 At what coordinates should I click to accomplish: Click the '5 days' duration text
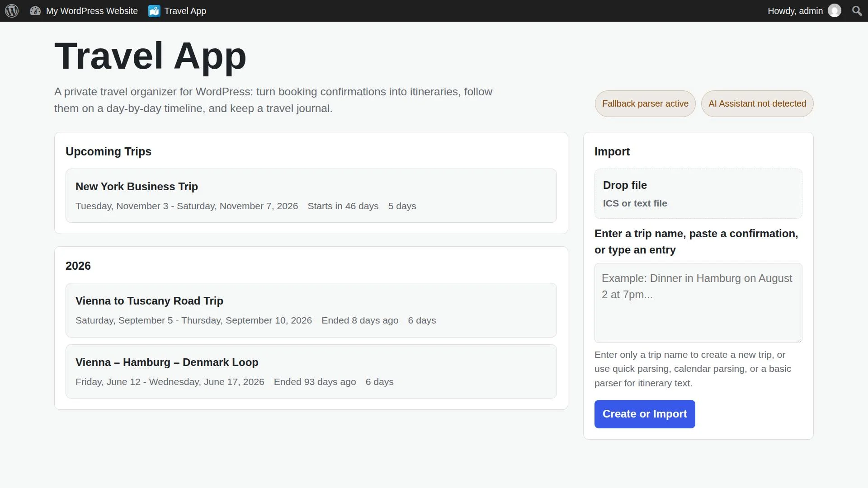pos(402,206)
